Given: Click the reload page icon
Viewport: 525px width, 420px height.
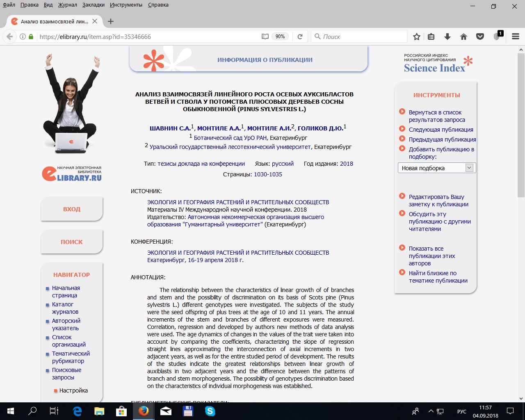Looking at the screenshot, I should coord(300,37).
